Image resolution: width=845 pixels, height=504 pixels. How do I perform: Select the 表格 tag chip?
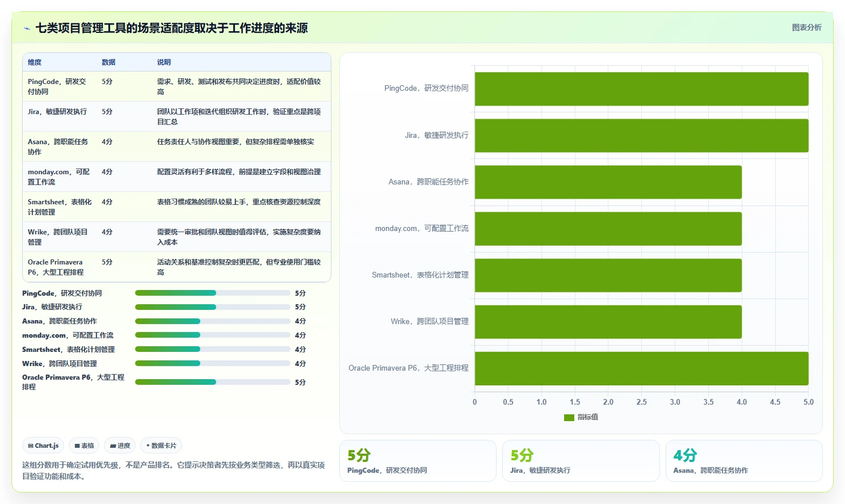coord(84,446)
